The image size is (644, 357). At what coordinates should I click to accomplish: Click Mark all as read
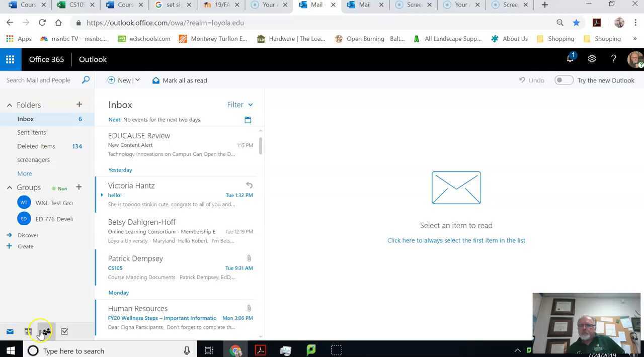coord(180,80)
